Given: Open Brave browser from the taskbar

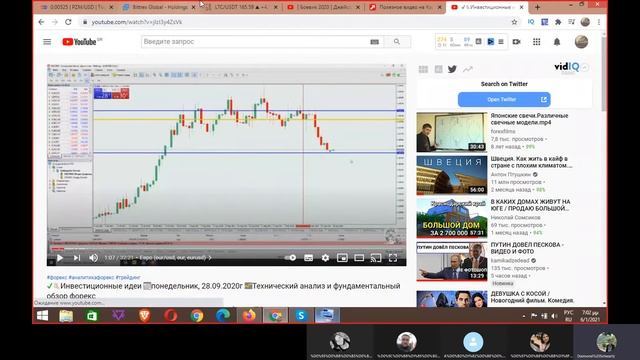Looking at the screenshot, I should 144,316.
